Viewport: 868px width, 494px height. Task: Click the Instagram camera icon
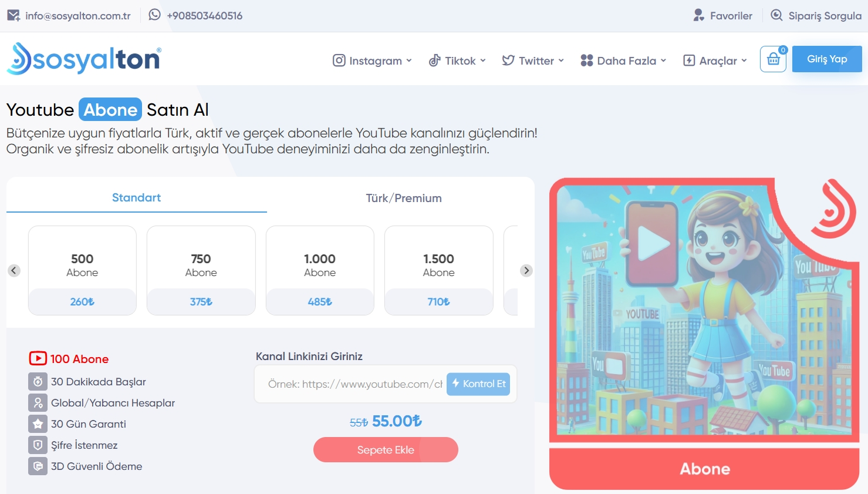[339, 61]
